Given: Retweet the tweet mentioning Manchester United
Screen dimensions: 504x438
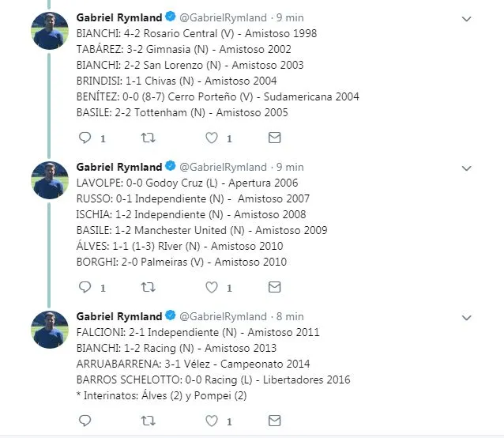Looking at the screenshot, I should click(x=148, y=287).
